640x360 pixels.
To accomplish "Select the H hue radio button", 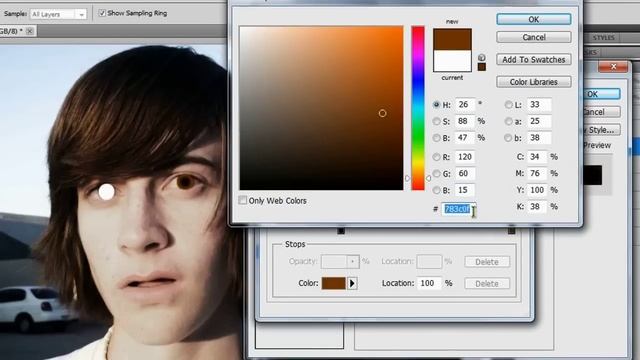I will 436,104.
